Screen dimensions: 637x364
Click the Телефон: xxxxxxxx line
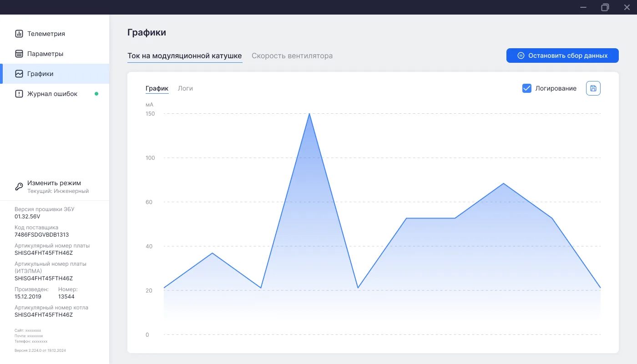tap(31, 341)
